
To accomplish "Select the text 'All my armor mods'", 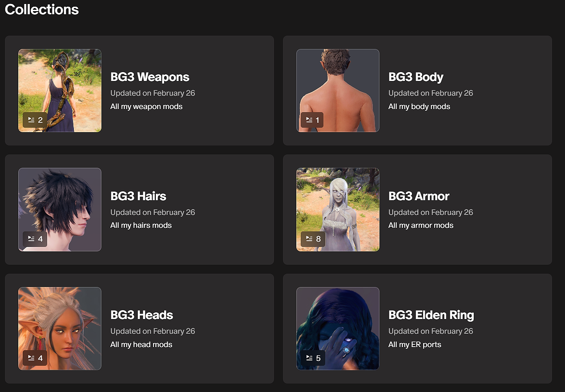I will (421, 225).
